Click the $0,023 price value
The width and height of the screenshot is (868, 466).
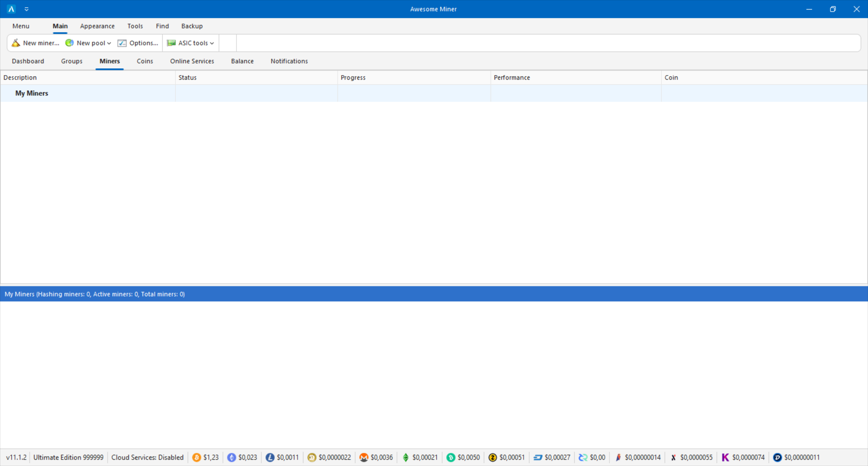click(248, 457)
